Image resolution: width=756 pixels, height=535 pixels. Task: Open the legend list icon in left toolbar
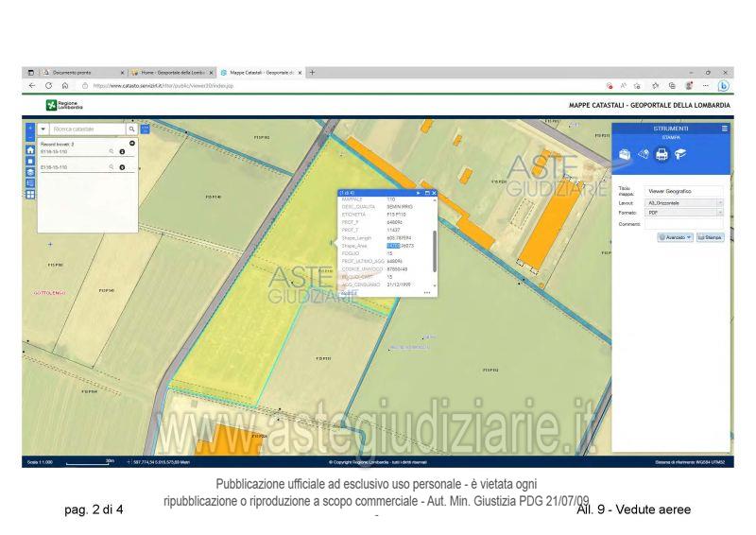(30, 183)
